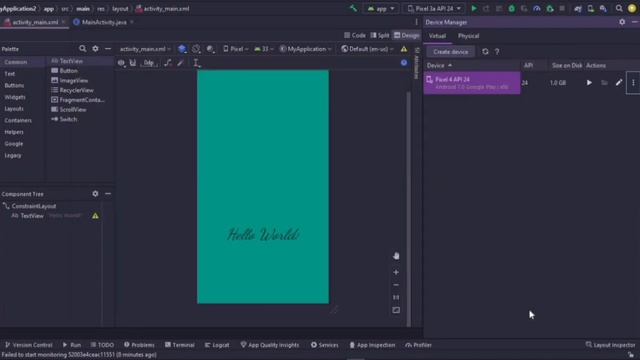Open more actions menu for Pixel 4 API 24
The height and width of the screenshot is (360, 640).
[633, 83]
